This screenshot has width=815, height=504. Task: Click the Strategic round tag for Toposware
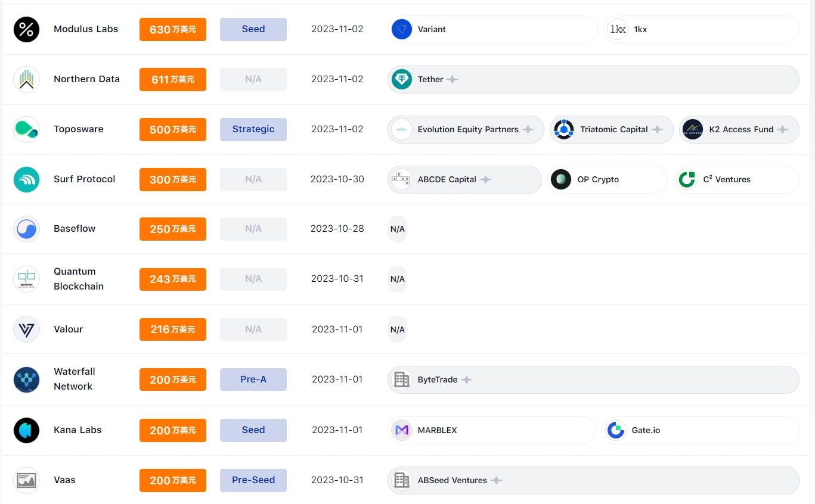(x=253, y=129)
